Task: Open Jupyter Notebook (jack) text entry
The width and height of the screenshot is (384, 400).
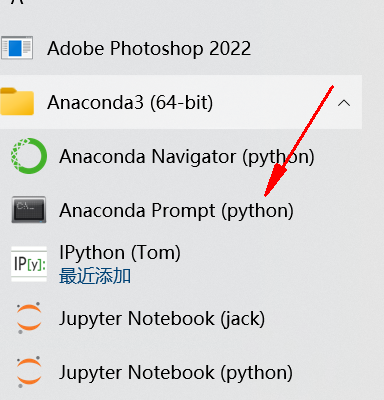Action: pyautogui.click(x=162, y=319)
